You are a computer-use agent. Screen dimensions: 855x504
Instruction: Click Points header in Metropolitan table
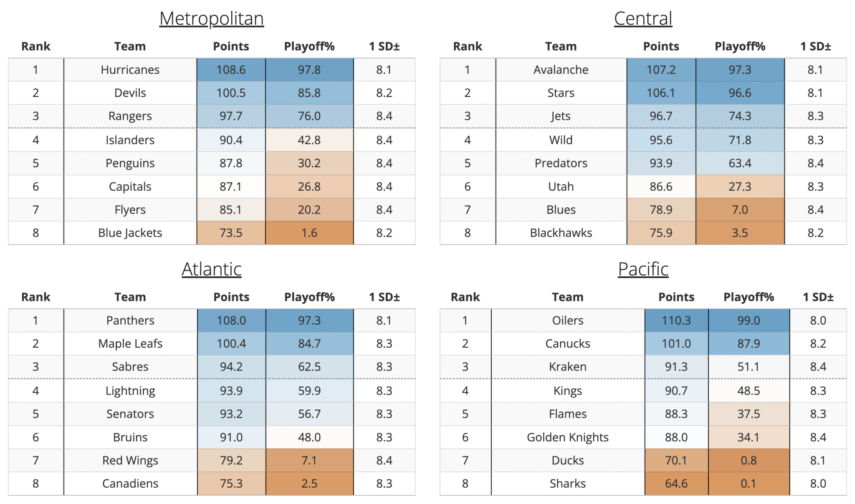coord(231,46)
